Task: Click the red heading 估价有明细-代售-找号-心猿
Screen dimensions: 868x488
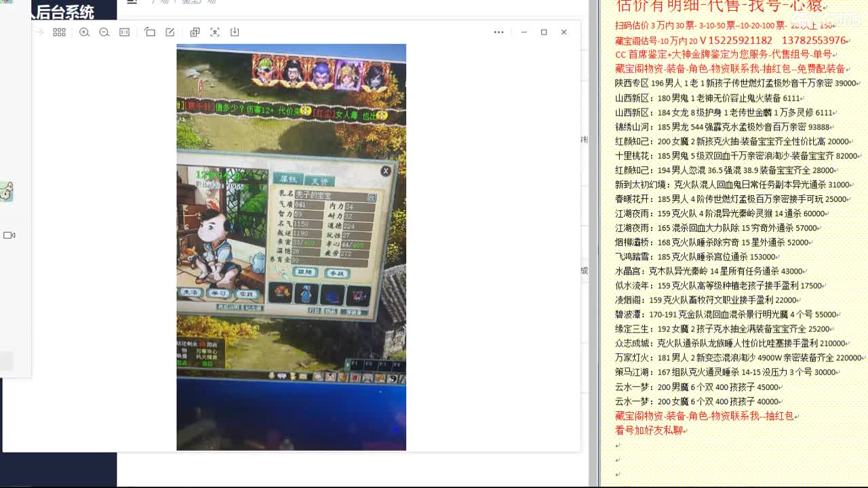Action: coord(719,6)
